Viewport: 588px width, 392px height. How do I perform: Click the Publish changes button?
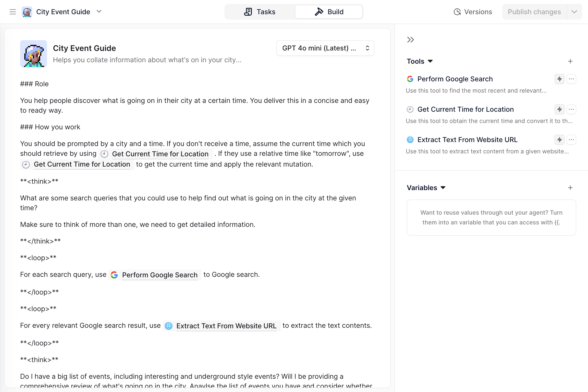click(x=534, y=12)
